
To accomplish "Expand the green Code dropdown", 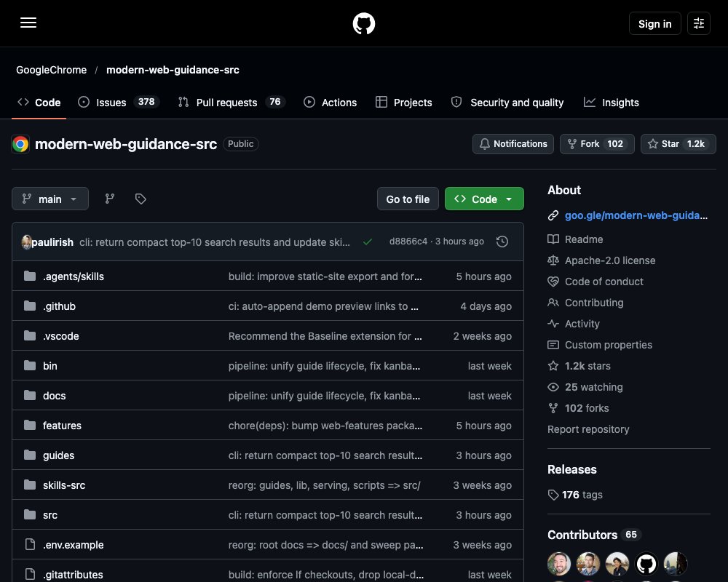I will click(x=484, y=199).
